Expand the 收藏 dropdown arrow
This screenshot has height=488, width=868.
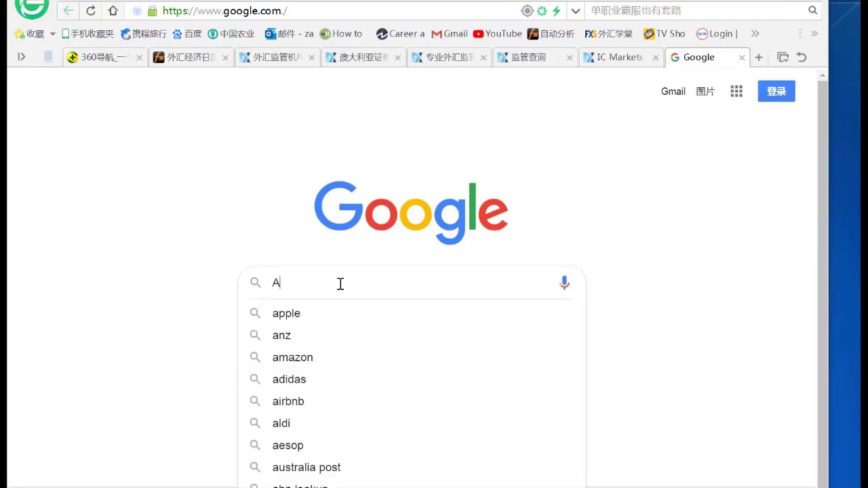pos(52,34)
